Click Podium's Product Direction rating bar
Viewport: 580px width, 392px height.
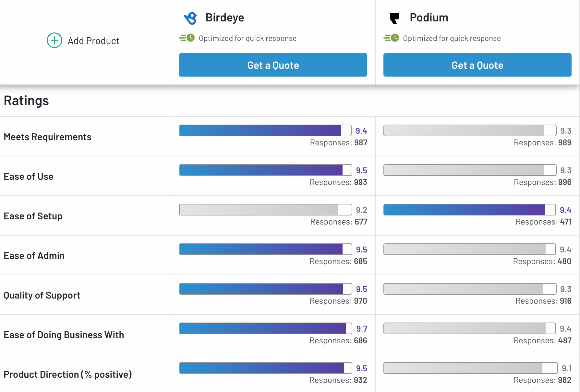(x=470, y=368)
